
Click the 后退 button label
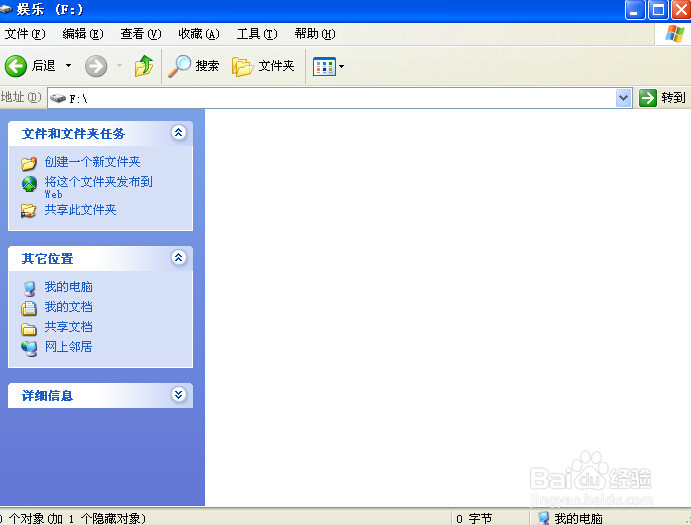click(43, 66)
